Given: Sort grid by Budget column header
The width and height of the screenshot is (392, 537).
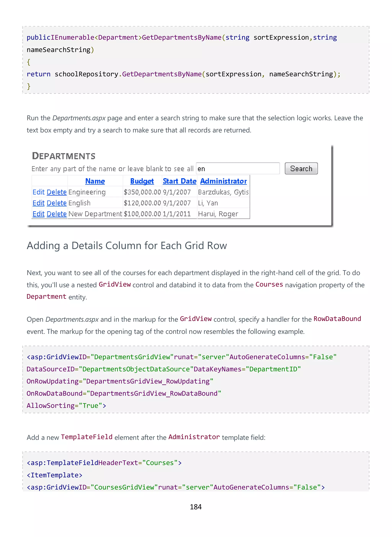Looking at the screenshot, I should [142, 181].
